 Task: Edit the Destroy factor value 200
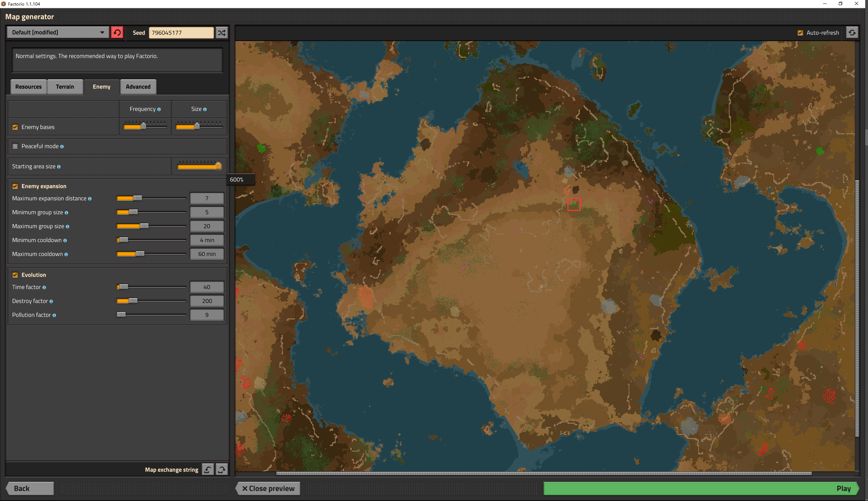click(x=207, y=301)
